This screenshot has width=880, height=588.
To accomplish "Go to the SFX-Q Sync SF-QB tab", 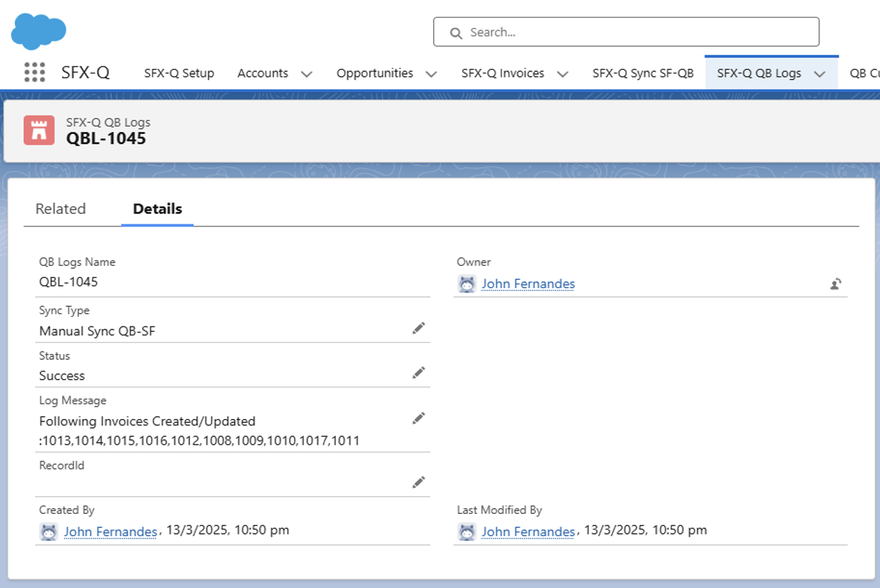I will pos(643,73).
